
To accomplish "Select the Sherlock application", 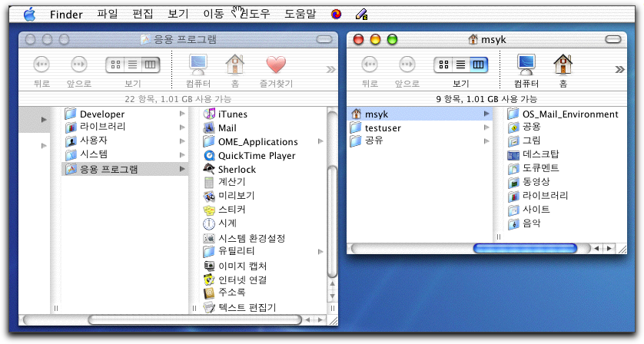I will tap(236, 170).
